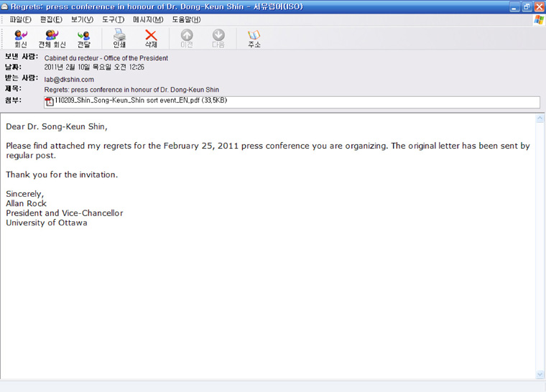Open the 도움말(H) Help menu
This screenshot has width=546, height=392.
tap(186, 19)
